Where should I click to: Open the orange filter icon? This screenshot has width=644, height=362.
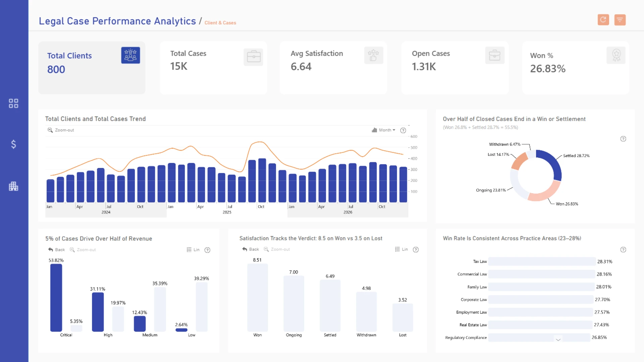point(620,20)
